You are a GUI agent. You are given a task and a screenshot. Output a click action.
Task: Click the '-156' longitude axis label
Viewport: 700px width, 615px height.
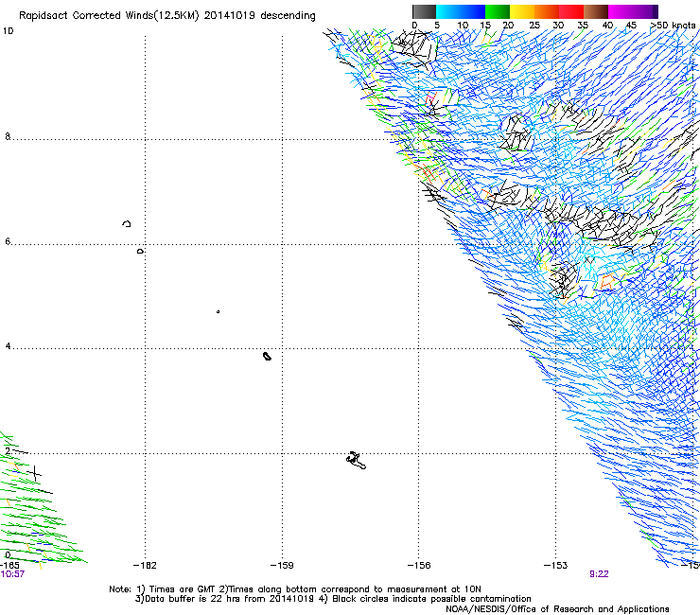[x=419, y=566]
